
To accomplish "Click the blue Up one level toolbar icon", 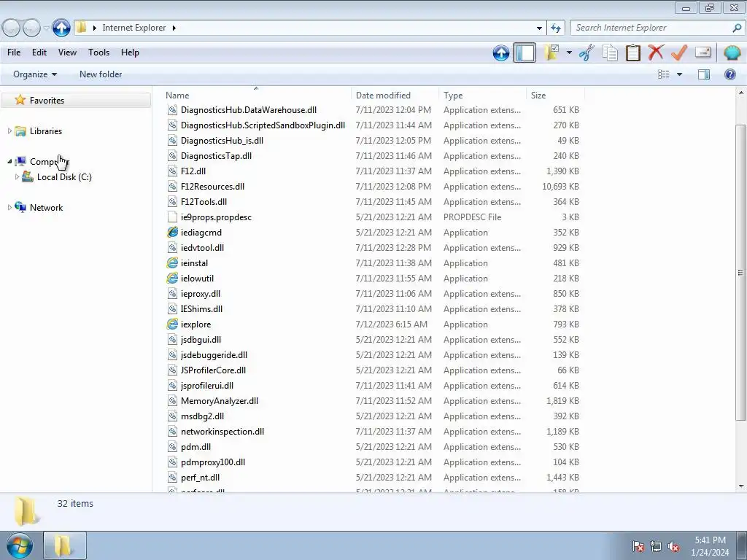I will tap(500, 52).
